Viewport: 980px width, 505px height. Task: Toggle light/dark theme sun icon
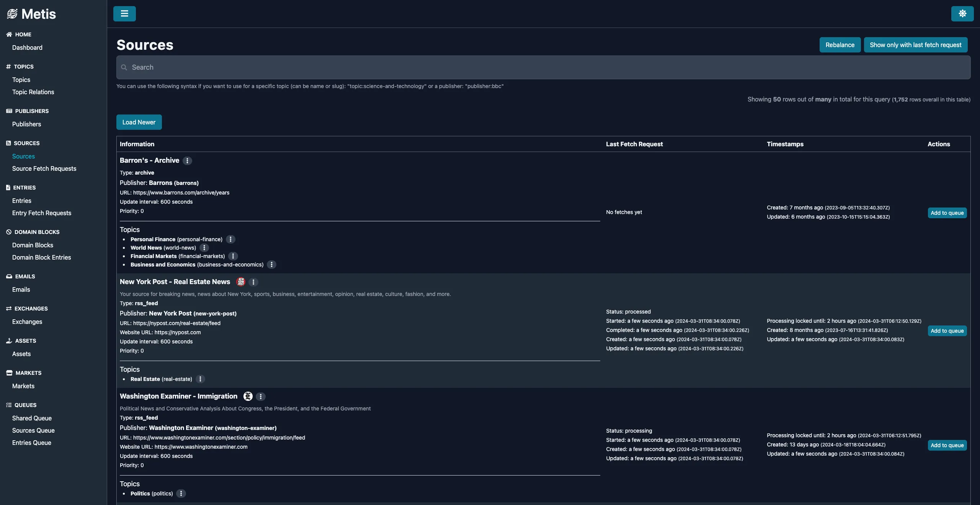coord(962,14)
